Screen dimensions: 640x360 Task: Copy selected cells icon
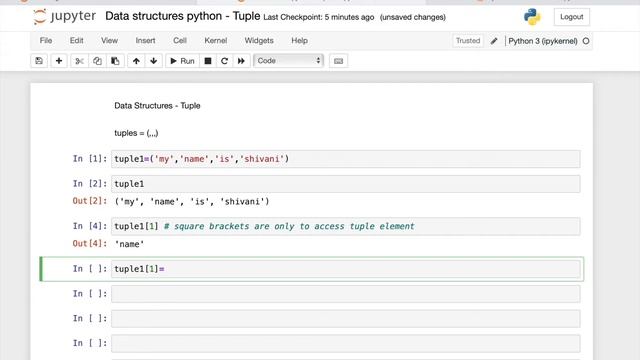click(x=97, y=61)
